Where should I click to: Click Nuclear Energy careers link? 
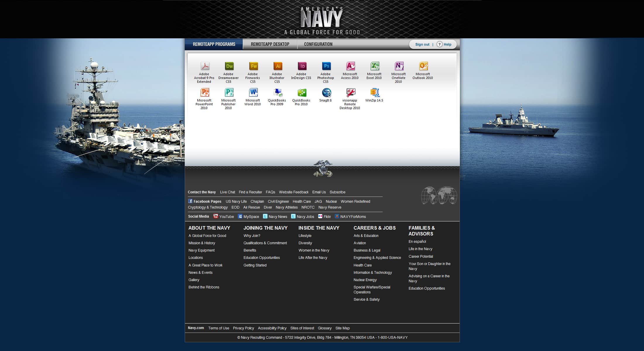(x=365, y=280)
